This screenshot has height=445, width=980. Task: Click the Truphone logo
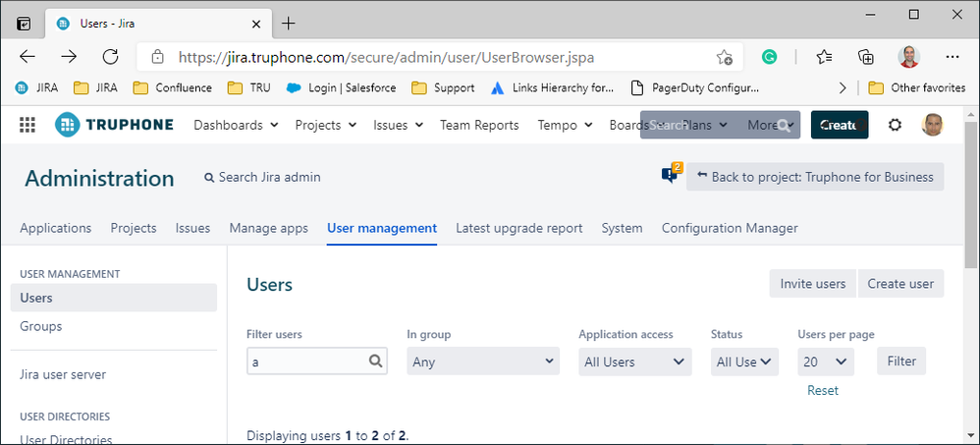click(x=114, y=125)
